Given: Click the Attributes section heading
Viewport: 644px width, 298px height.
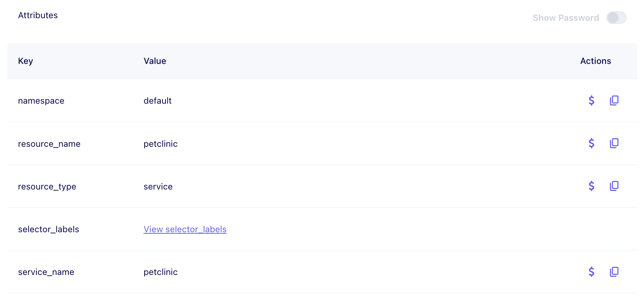Looking at the screenshot, I should (38, 15).
